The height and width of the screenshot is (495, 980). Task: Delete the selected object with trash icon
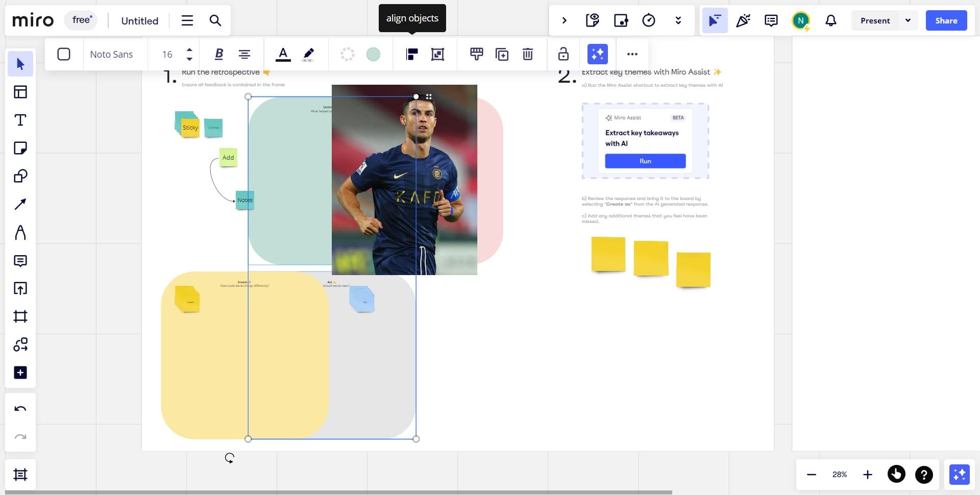point(528,54)
